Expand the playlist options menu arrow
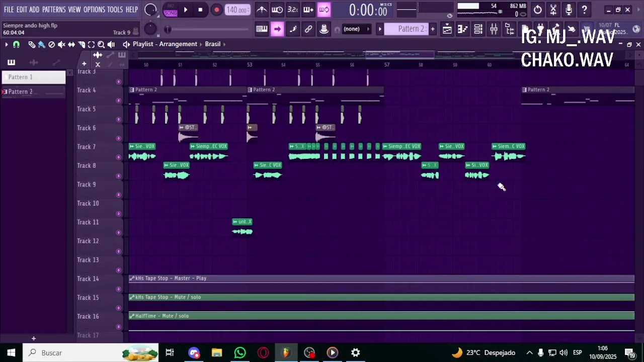Screen dimensions: 644x362 [7, 44]
